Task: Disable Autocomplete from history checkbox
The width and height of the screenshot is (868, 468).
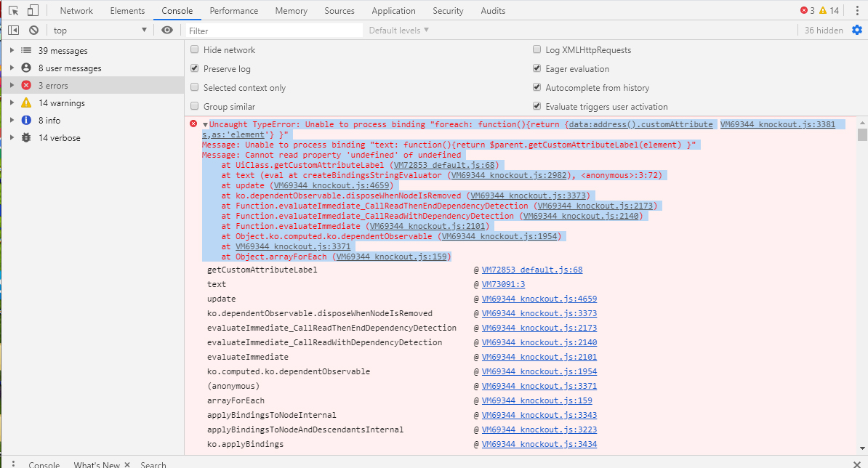Action: pos(537,88)
